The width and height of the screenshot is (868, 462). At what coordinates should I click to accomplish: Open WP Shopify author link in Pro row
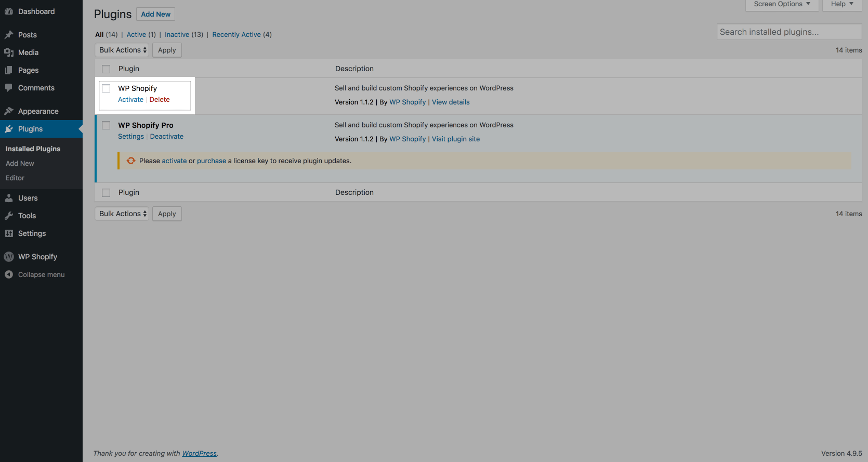pyautogui.click(x=407, y=139)
